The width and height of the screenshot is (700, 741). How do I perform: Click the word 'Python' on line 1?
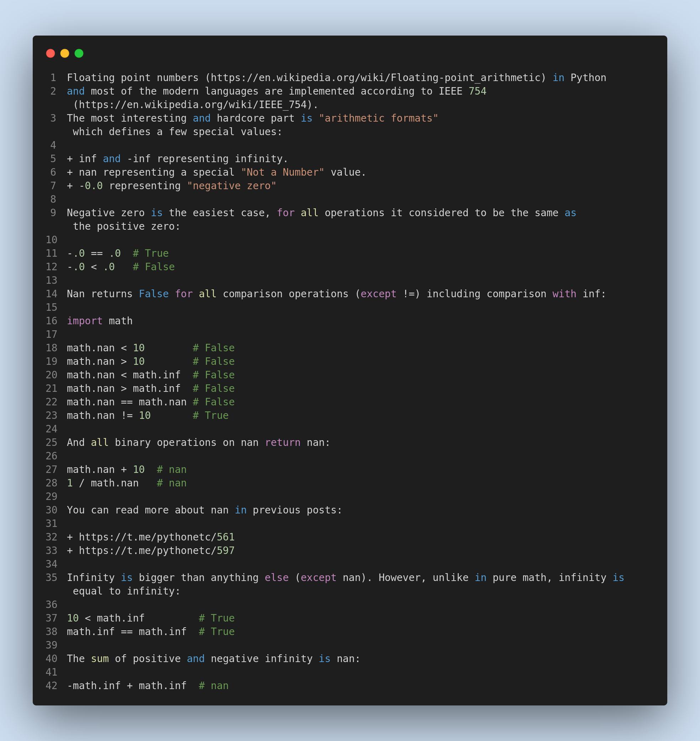pyautogui.click(x=588, y=78)
